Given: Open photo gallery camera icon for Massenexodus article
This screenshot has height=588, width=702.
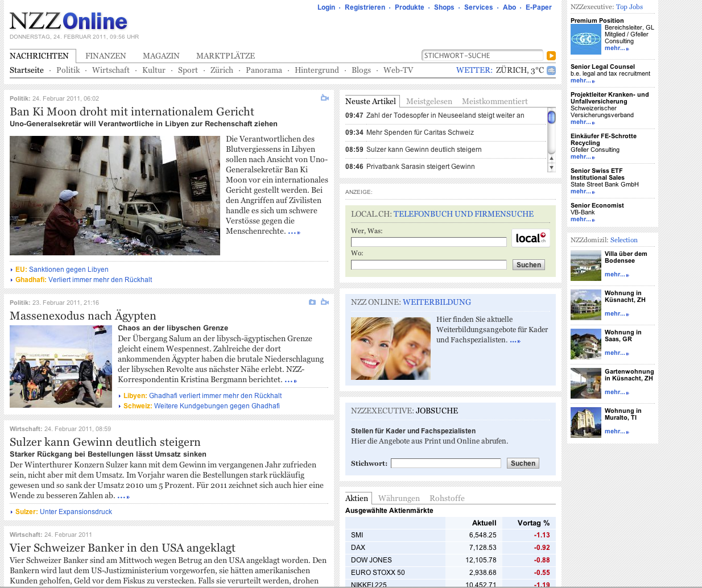Looking at the screenshot, I should pos(312,302).
